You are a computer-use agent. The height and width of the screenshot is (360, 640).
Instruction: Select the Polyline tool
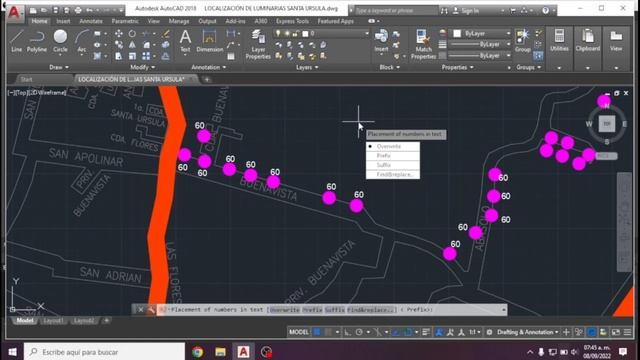tap(37, 41)
